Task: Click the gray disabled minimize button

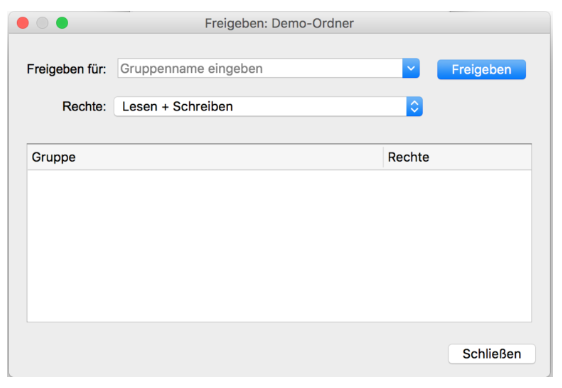Action: pos(42,23)
